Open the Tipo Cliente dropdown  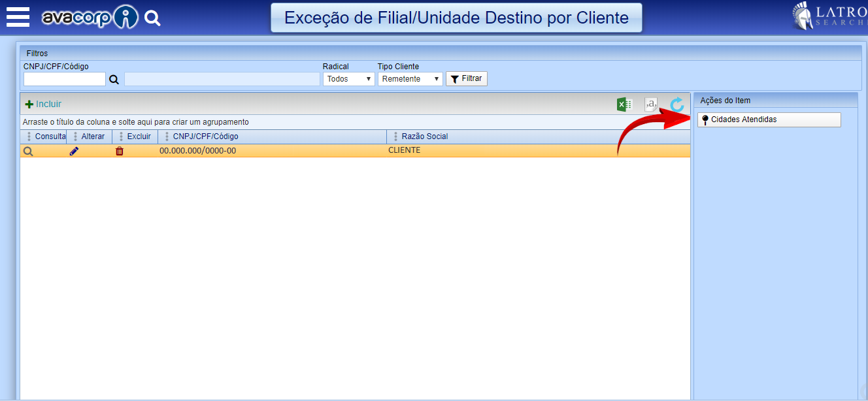point(410,79)
